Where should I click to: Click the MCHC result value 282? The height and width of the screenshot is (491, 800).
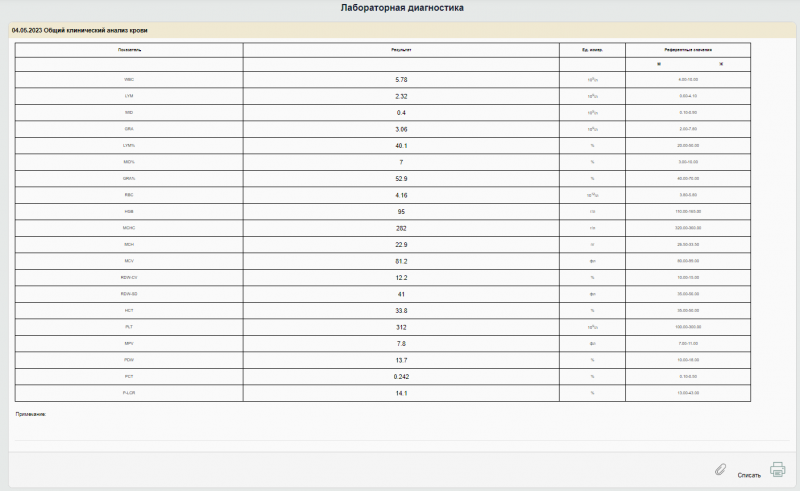[401, 228]
